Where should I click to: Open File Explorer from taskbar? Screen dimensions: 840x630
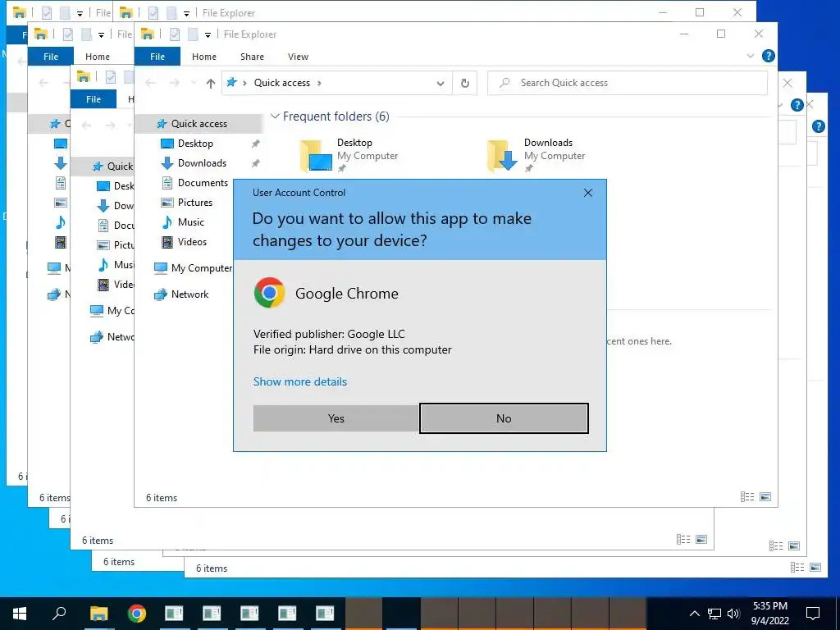(x=99, y=614)
